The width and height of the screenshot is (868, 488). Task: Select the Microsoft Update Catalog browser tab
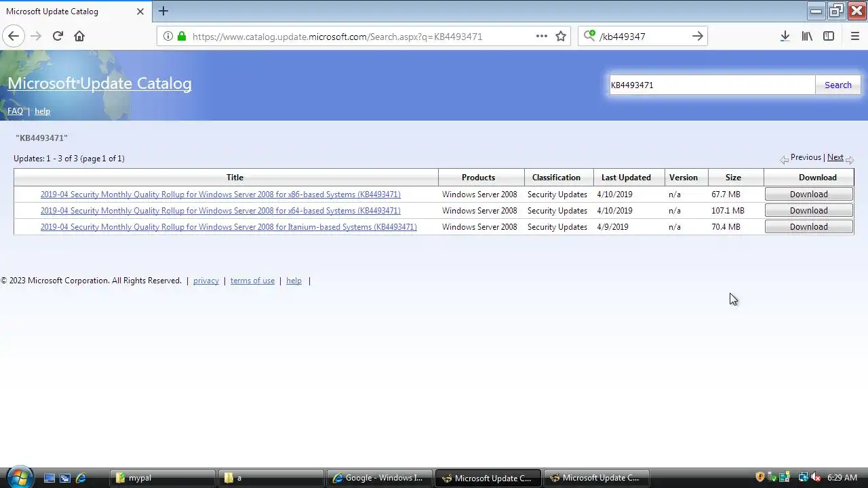click(75, 12)
